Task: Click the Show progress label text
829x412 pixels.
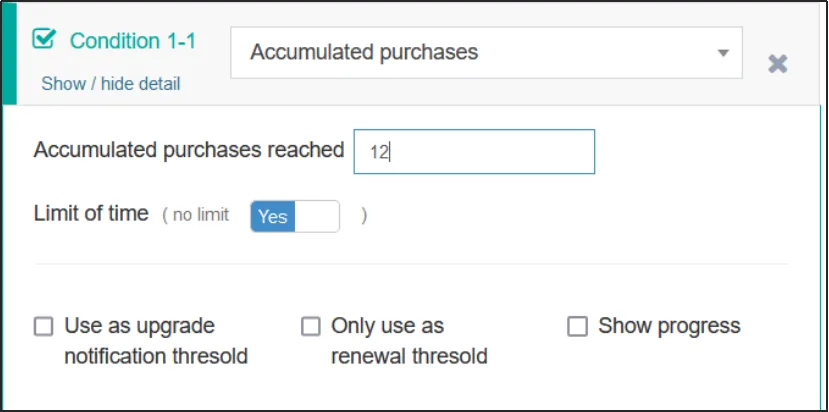Action: (x=669, y=326)
